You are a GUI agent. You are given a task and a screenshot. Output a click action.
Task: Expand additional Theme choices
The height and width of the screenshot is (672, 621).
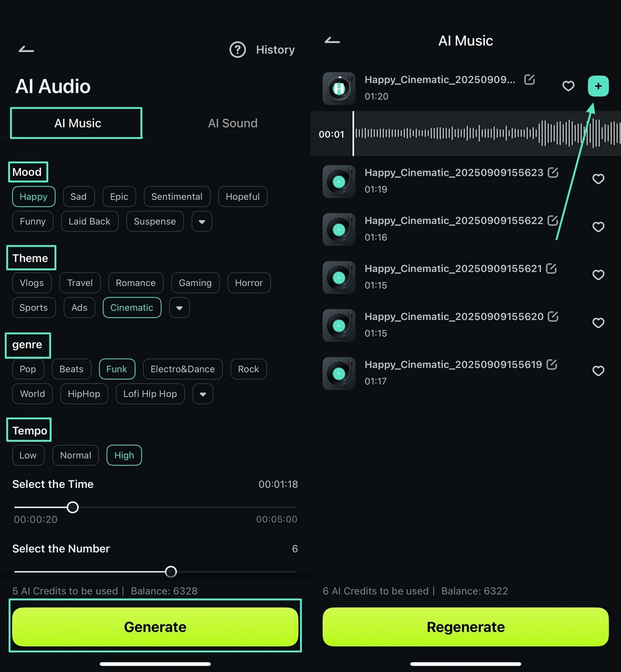click(179, 308)
